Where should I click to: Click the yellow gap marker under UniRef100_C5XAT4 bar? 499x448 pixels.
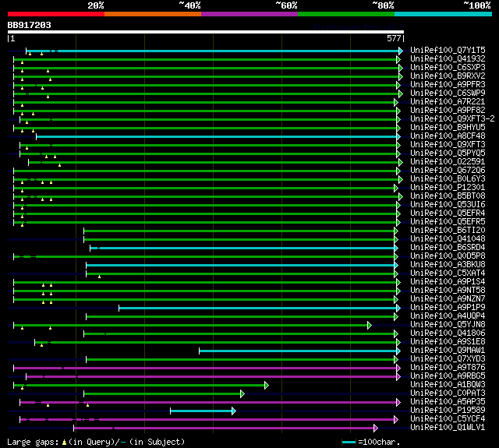(99, 277)
